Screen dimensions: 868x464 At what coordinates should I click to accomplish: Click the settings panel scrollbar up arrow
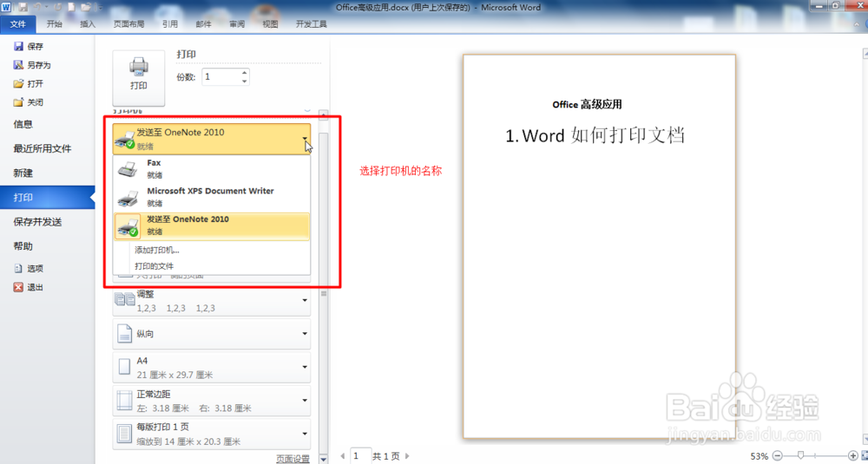pos(324,115)
